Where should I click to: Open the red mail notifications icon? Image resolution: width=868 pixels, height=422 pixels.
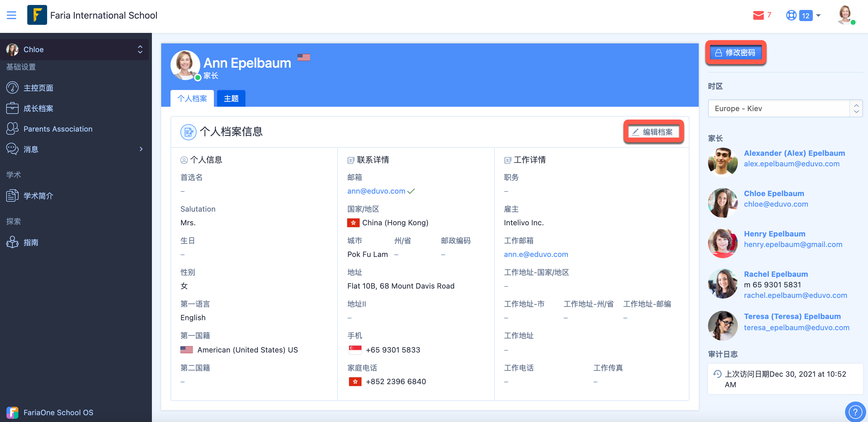(758, 15)
